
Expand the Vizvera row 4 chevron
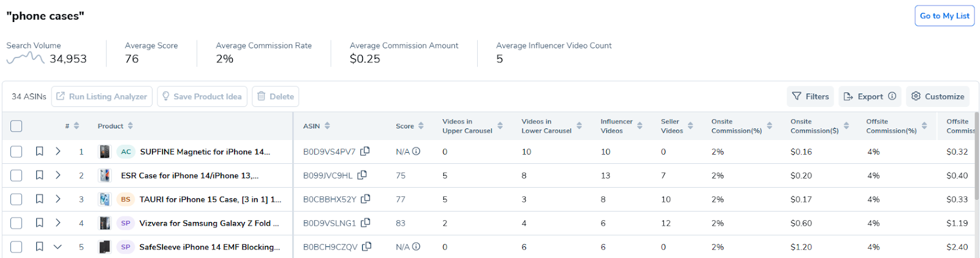(58, 223)
